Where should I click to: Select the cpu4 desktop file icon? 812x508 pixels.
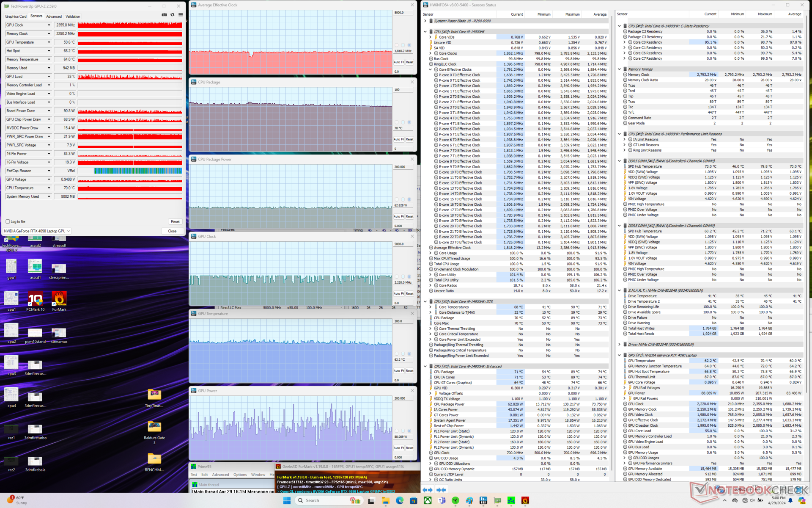tap(11, 398)
